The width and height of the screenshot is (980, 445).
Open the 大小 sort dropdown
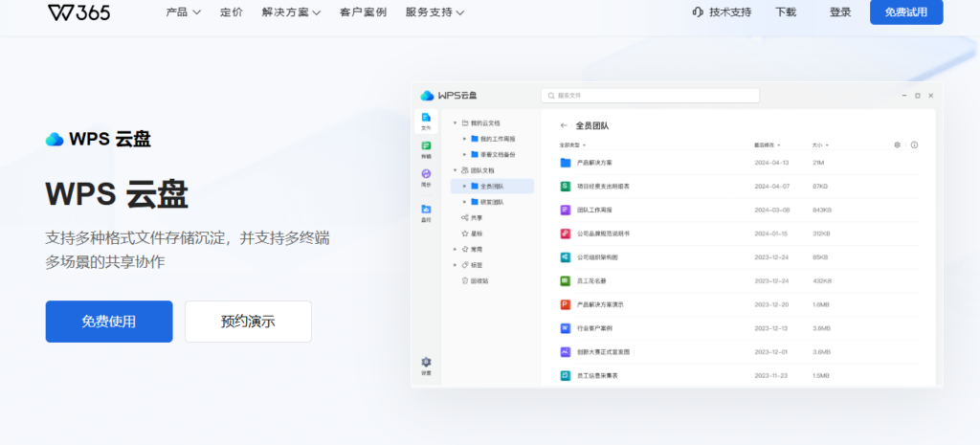click(x=820, y=145)
